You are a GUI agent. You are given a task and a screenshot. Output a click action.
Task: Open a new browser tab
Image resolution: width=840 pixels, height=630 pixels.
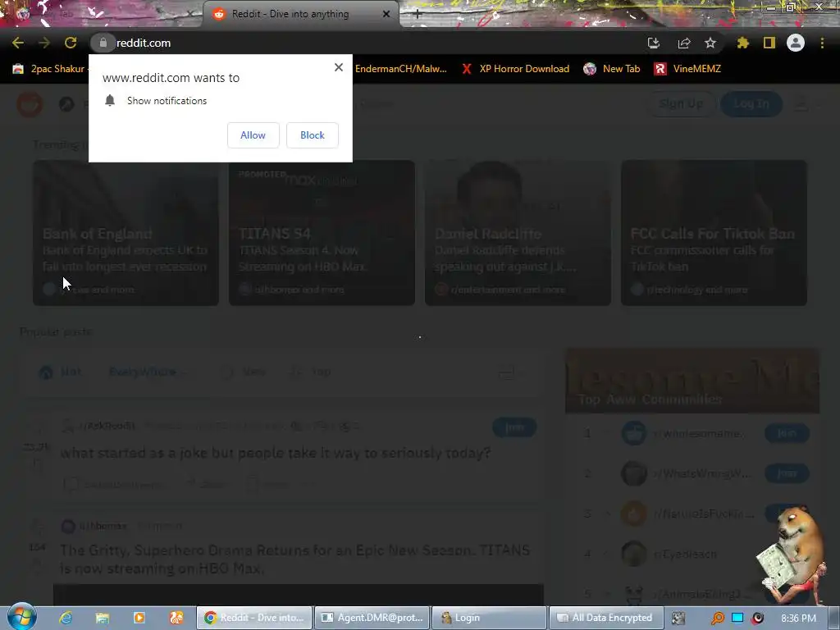coord(418,14)
